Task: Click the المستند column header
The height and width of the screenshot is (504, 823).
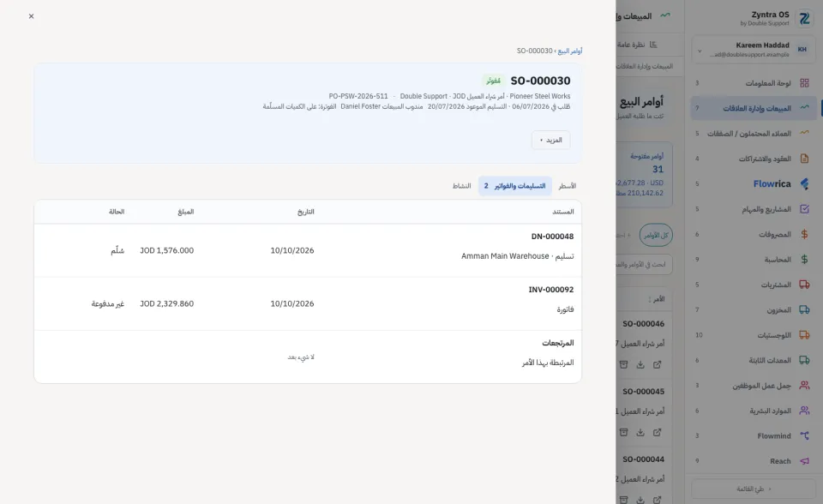Action: pyautogui.click(x=563, y=212)
